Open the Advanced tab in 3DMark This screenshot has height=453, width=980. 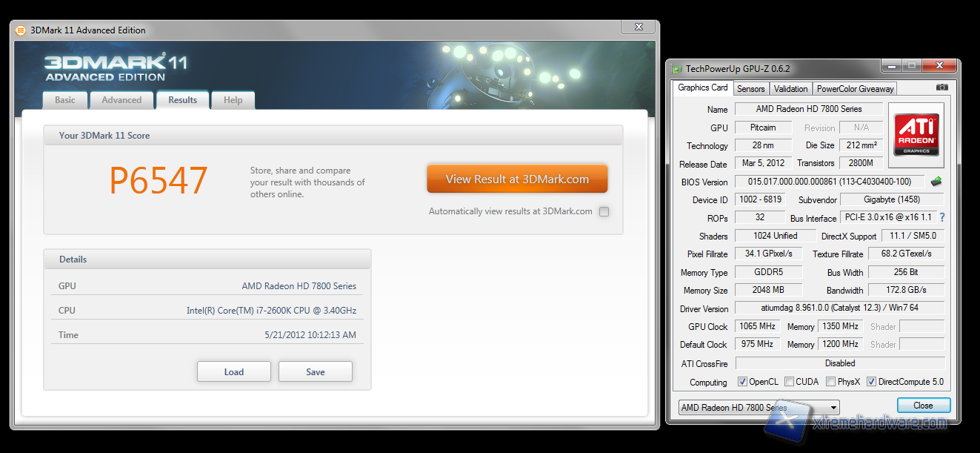tap(121, 100)
